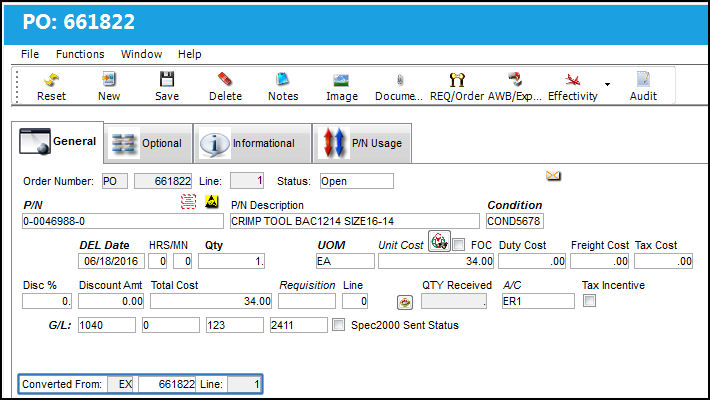Open the File menu
The image size is (710, 400).
click(x=30, y=54)
